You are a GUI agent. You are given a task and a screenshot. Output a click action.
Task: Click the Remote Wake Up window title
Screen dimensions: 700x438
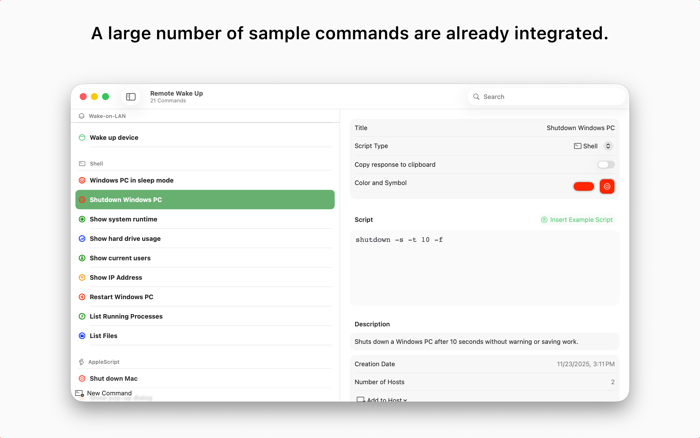pyautogui.click(x=176, y=93)
